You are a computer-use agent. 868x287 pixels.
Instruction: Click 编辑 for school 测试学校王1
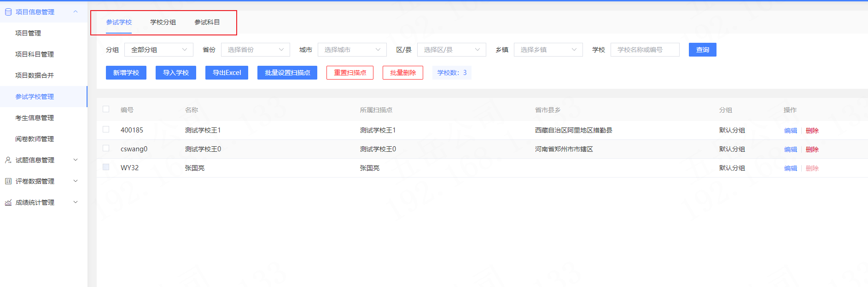pos(790,131)
